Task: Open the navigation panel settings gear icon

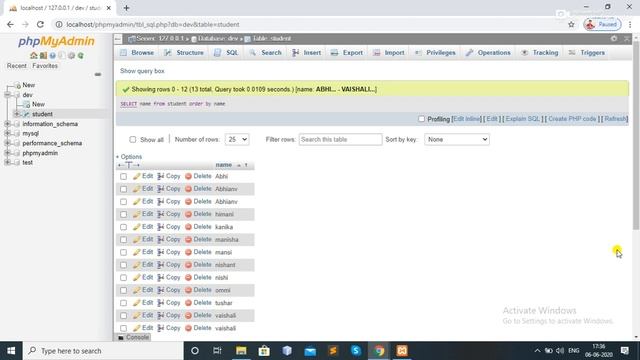Action: pos(71,56)
